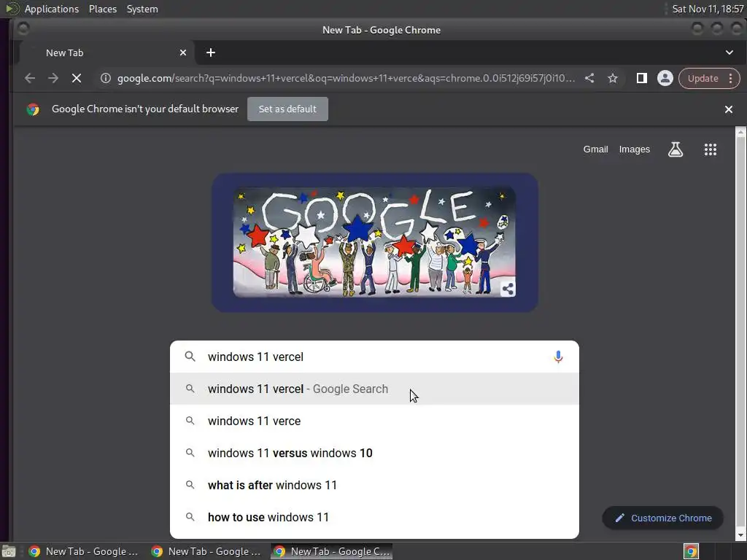Screen dimensions: 747x560
Task: Close the New Tab tab
Action: [x=183, y=52]
